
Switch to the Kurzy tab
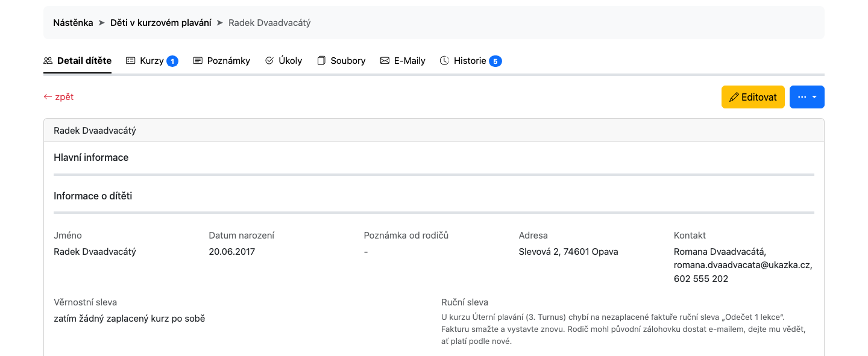pyautogui.click(x=152, y=61)
